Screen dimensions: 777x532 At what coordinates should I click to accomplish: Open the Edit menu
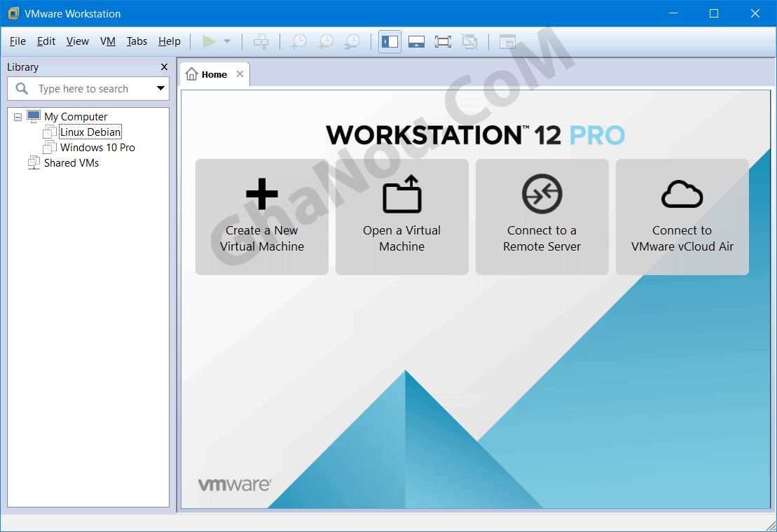click(46, 41)
